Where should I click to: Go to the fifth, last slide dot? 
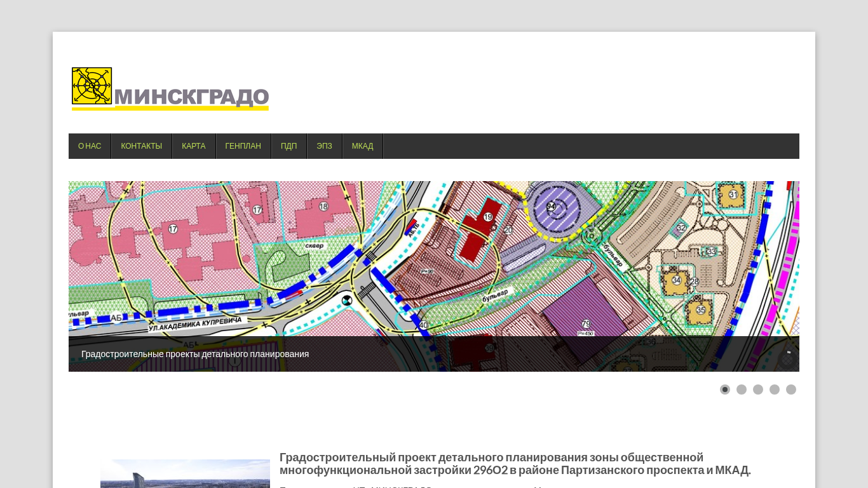point(791,390)
